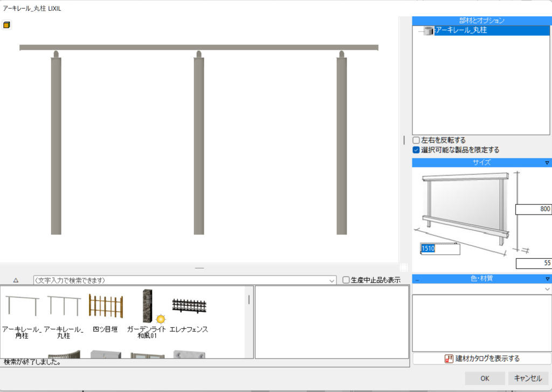552x392 pixels.
Task: Collapse the サイズ section arrow
Action: point(547,162)
